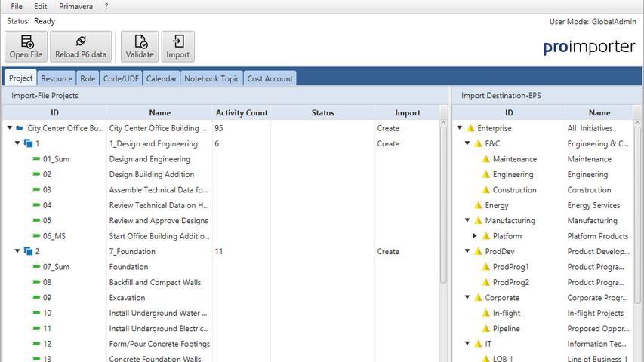Click the Activity Count column header
Image resolution: width=644 pixels, height=362 pixels.
(242, 113)
